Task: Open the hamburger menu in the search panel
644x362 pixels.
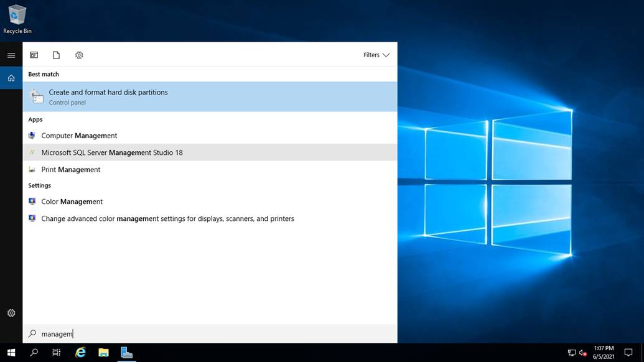Action: (x=11, y=55)
